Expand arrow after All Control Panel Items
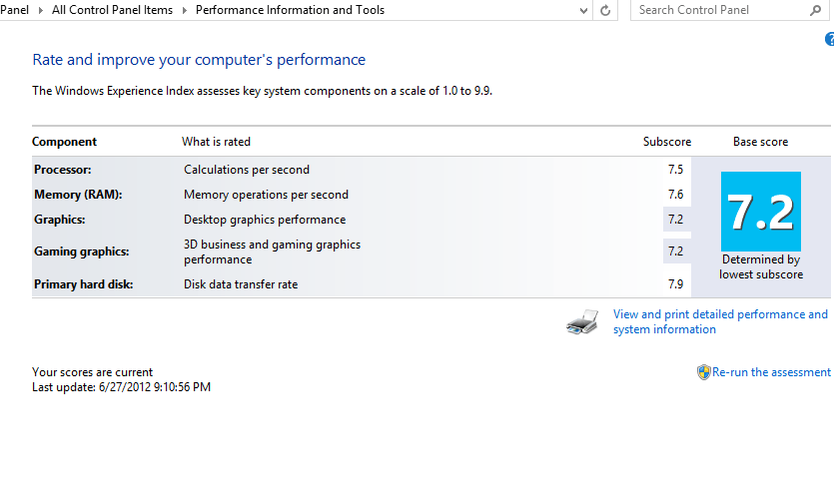Viewport: 834px width, 504px height. click(185, 10)
